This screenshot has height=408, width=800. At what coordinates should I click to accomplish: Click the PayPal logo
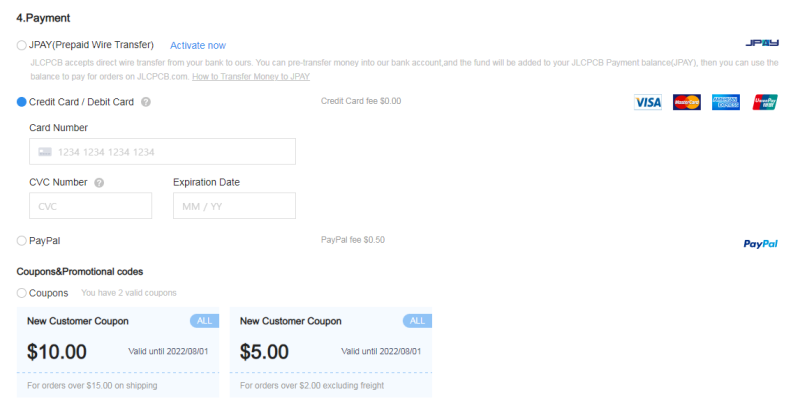[761, 243]
